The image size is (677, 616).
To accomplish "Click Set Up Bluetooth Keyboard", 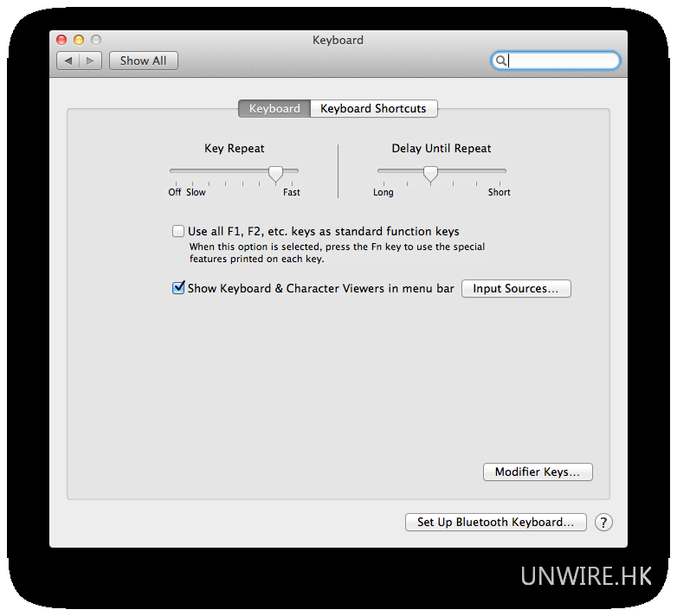I will click(495, 522).
